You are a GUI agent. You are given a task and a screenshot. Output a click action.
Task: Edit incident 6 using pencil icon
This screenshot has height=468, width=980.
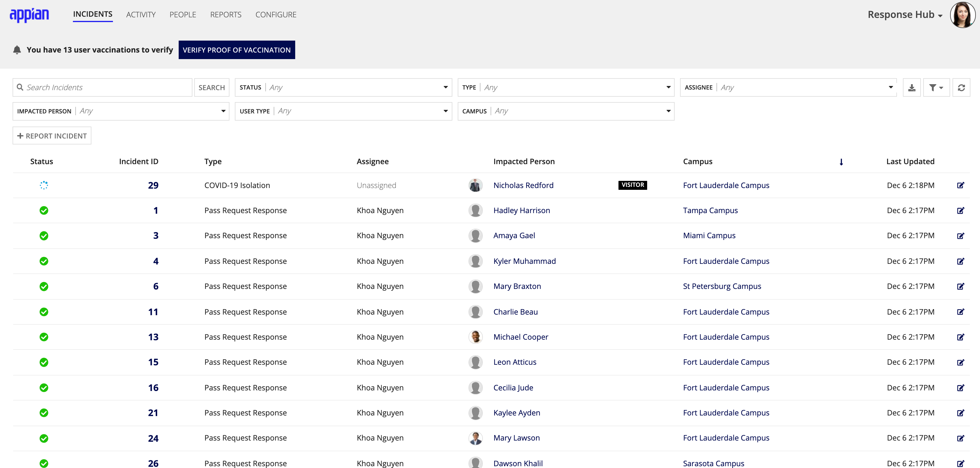[961, 286]
